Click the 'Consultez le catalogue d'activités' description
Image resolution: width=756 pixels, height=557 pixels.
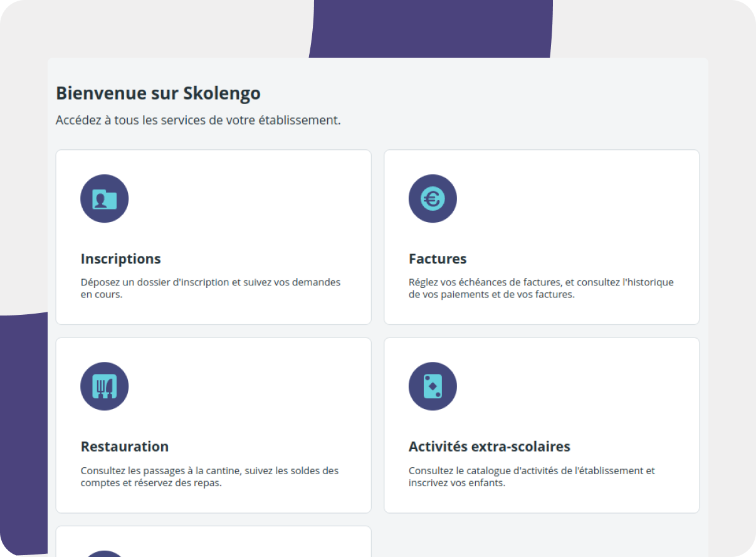point(532,477)
